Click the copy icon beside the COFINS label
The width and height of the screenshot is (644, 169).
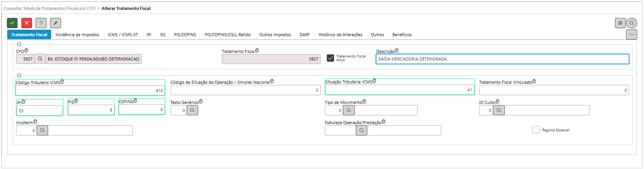click(x=135, y=101)
